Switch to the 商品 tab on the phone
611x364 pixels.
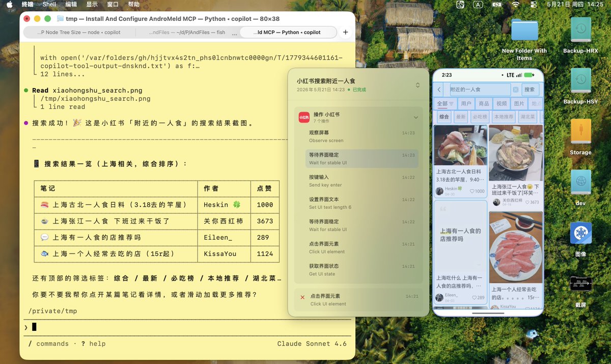pos(484,103)
